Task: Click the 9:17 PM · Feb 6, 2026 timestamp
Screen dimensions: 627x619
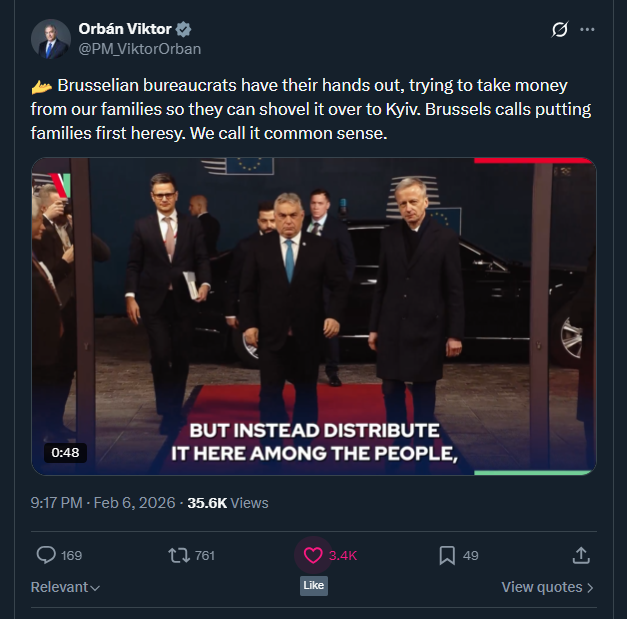Action: [x=103, y=503]
